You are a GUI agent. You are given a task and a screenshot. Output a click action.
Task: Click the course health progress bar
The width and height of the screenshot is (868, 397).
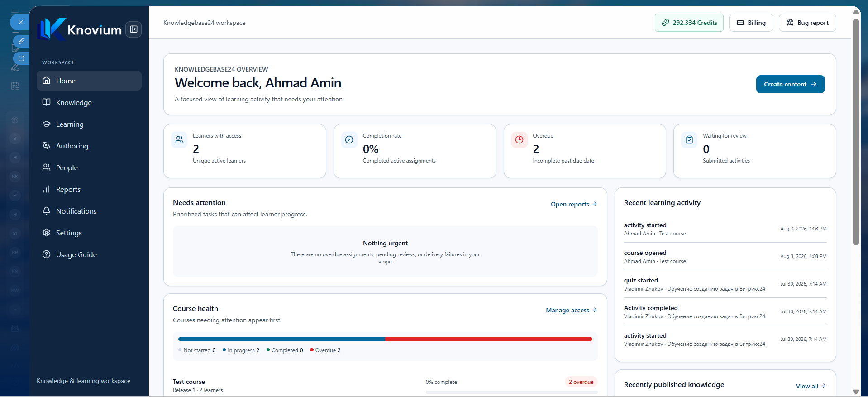[385, 339]
